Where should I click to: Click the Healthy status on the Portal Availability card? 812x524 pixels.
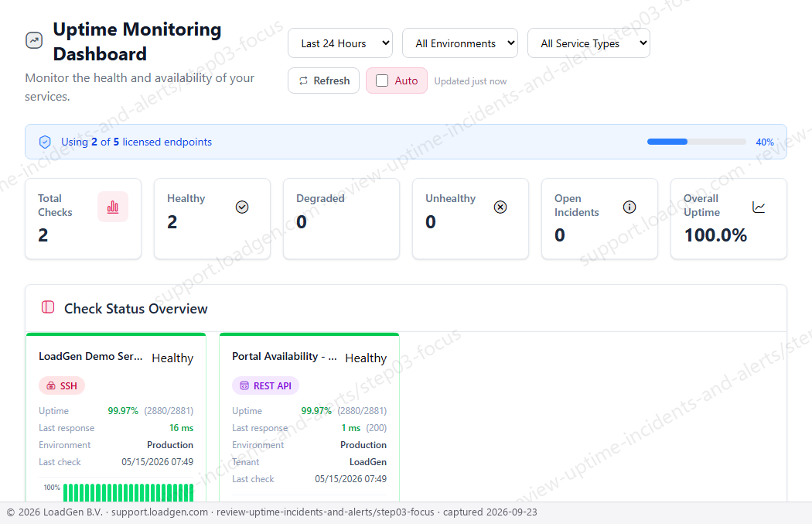pos(366,358)
